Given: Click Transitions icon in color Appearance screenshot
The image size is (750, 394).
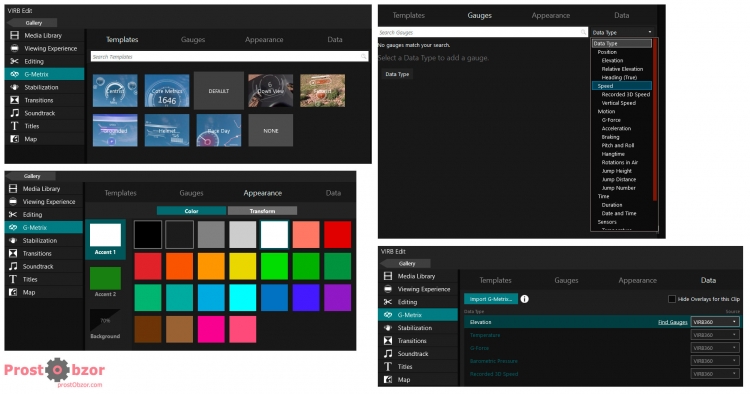Looking at the screenshot, I should [13, 253].
